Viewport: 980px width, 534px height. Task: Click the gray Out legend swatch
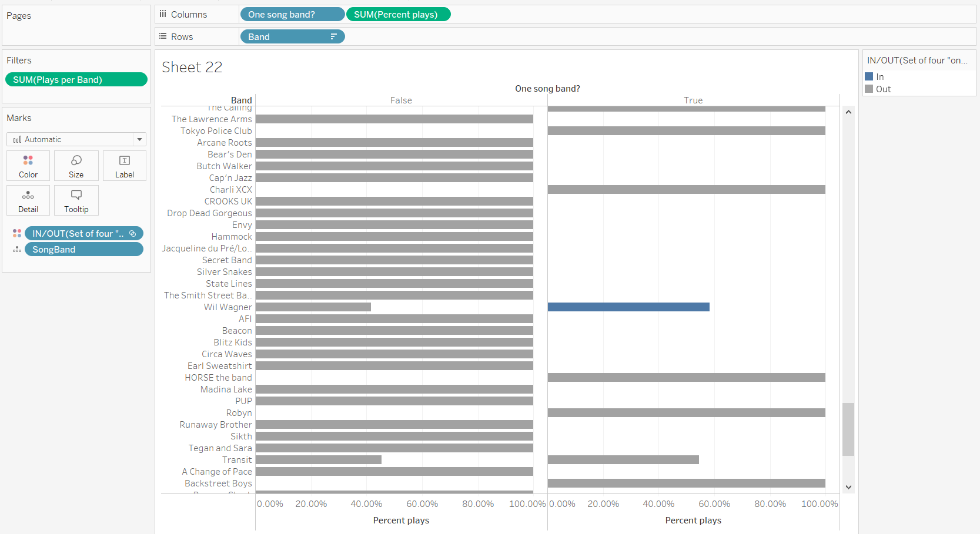coord(869,89)
